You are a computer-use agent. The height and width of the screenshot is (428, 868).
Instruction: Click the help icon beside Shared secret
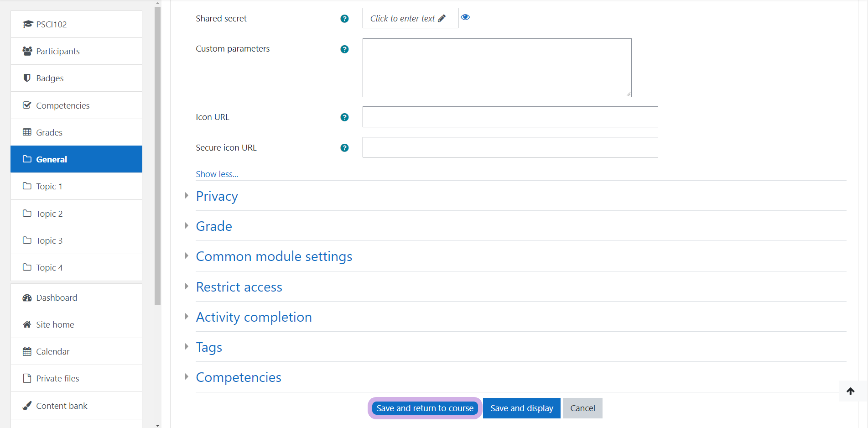click(344, 19)
